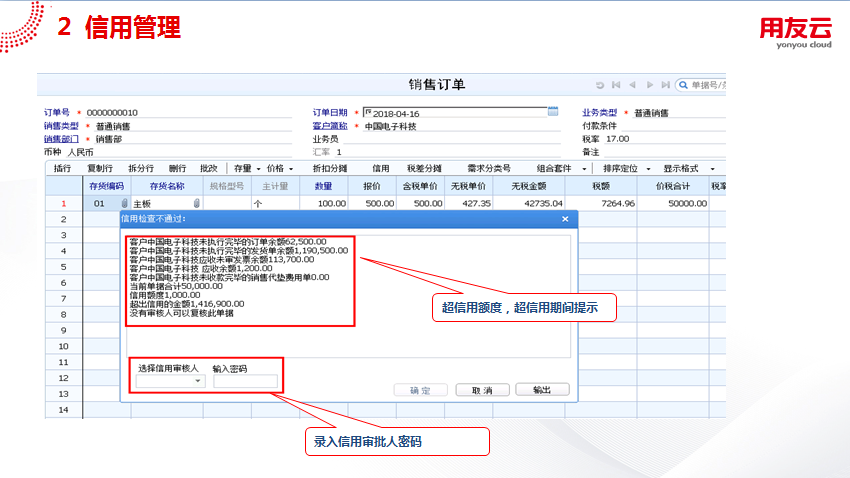Click 需求分类号 in the toolbar

489,169
